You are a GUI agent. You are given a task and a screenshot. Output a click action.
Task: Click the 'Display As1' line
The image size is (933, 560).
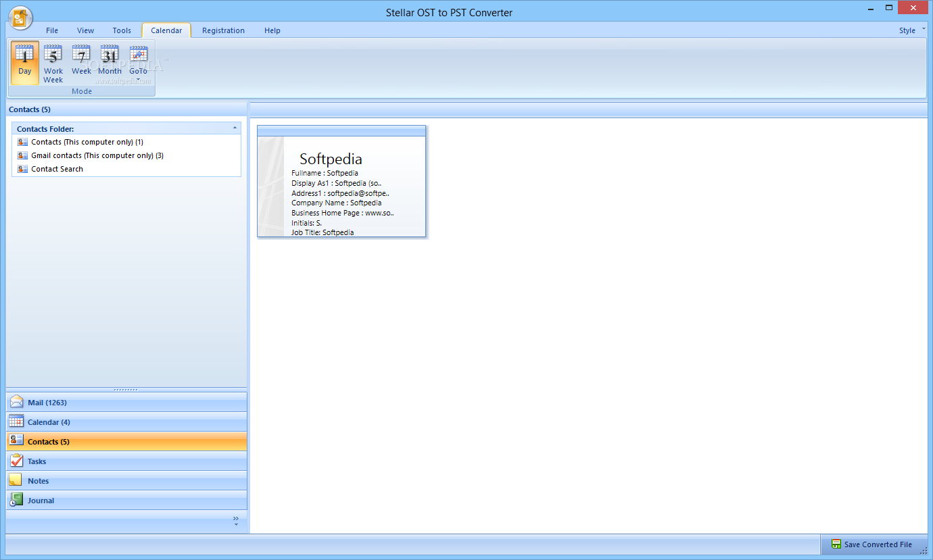(337, 183)
